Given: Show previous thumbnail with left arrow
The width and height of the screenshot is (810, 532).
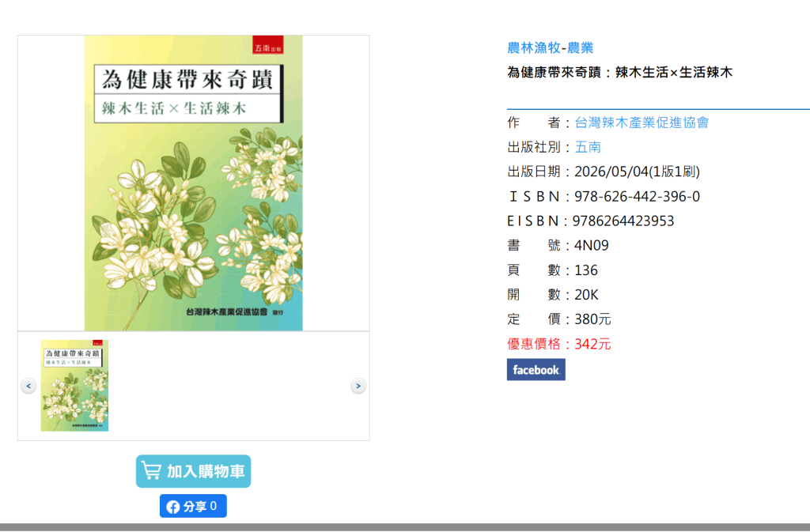Looking at the screenshot, I should (28, 386).
